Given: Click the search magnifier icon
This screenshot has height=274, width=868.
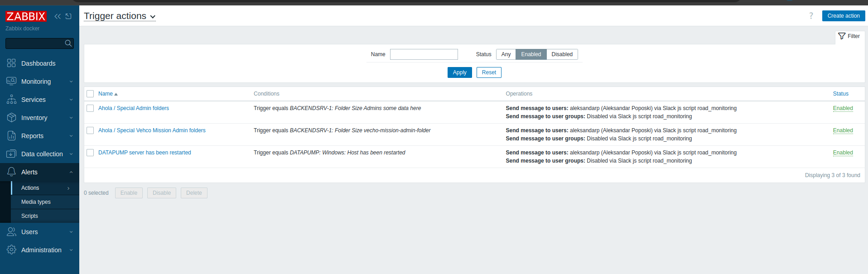Looking at the screenshot, I should click(68, 43).
